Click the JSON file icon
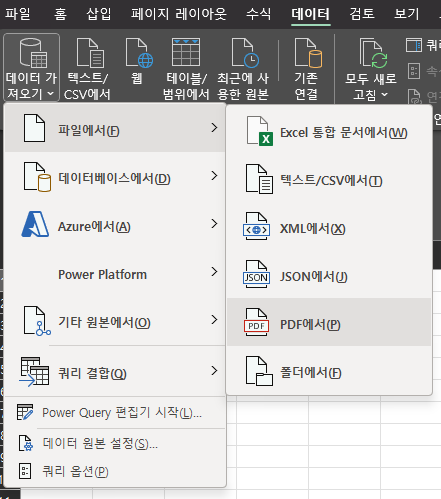 (256, 274)
